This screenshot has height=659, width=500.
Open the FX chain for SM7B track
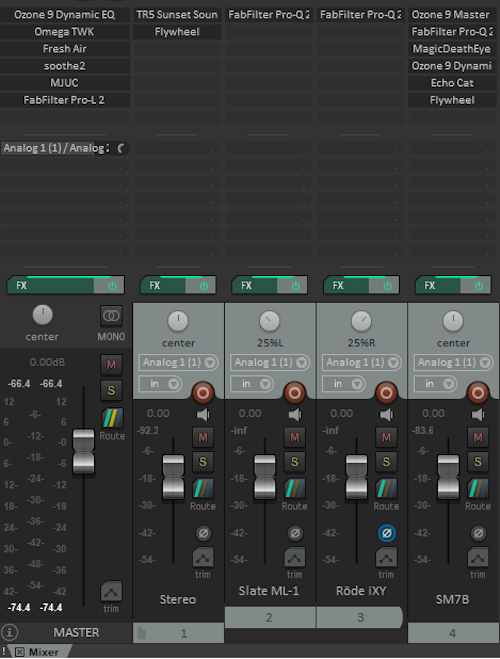[x=438, y=286]
